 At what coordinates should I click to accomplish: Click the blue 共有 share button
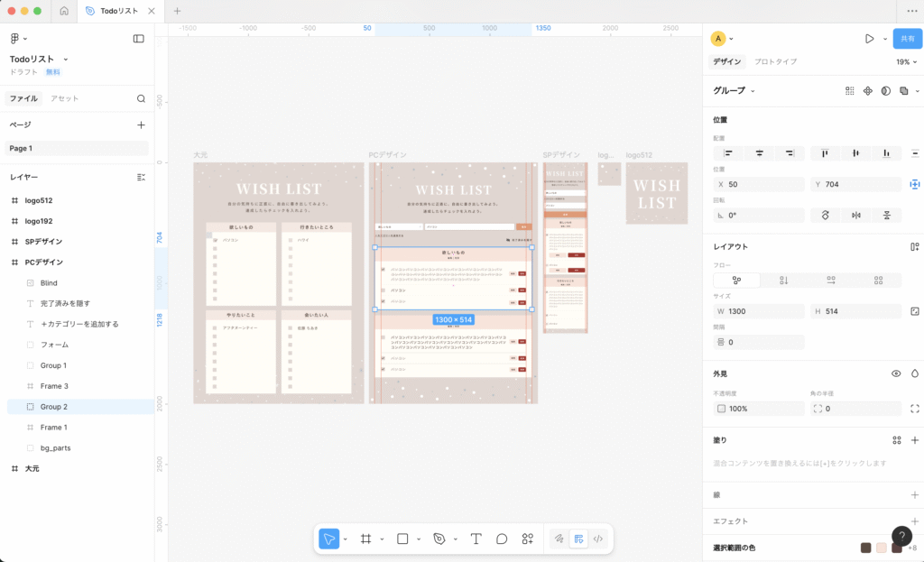click(907, 39)
